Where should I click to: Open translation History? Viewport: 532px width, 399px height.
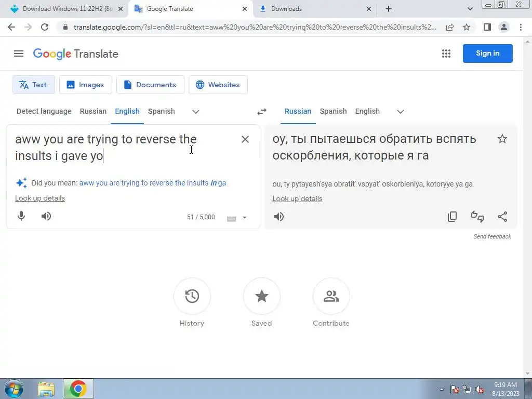click(x=192, y=296)
